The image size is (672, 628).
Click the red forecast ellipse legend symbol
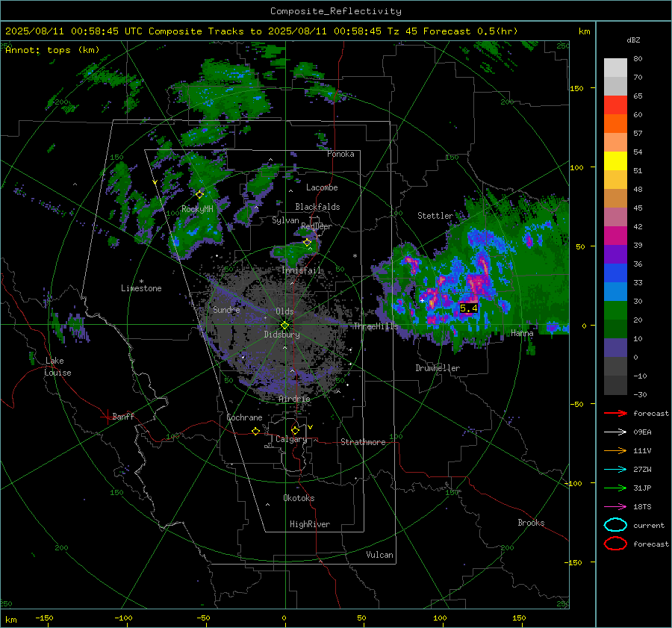[615, 544]
